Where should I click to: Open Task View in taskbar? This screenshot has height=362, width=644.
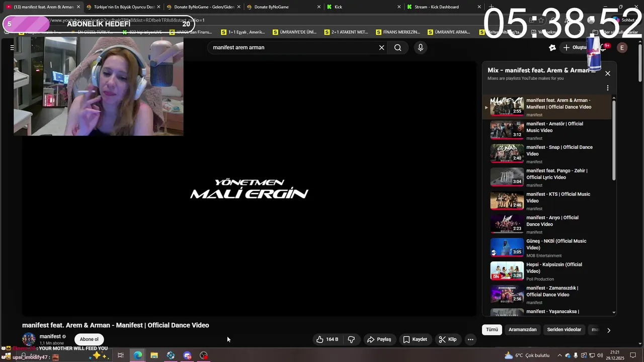point(121,355)
